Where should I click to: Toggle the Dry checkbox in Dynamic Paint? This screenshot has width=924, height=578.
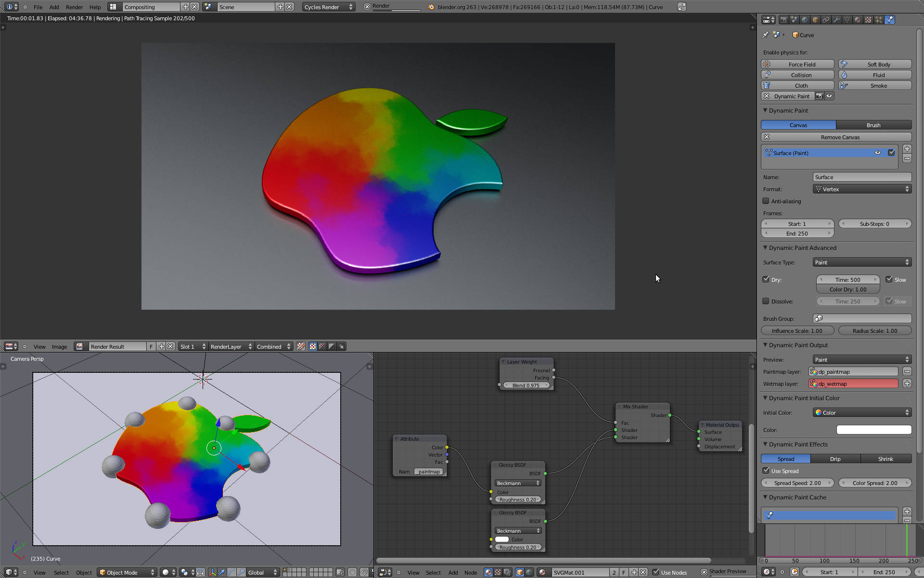766,279
